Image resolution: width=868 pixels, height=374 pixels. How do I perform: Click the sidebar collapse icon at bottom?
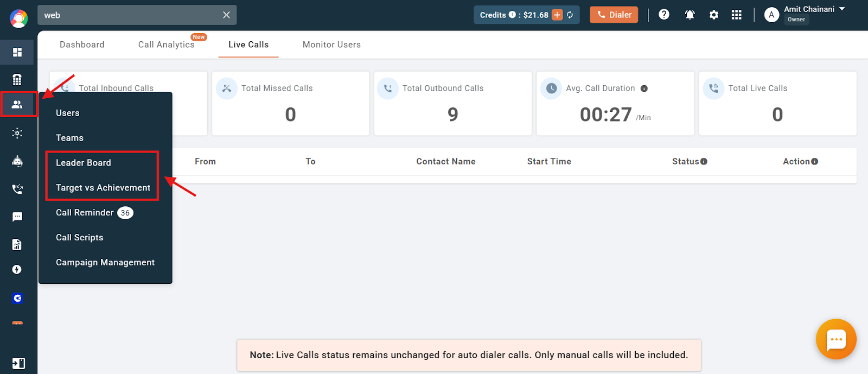coord(18,364)
